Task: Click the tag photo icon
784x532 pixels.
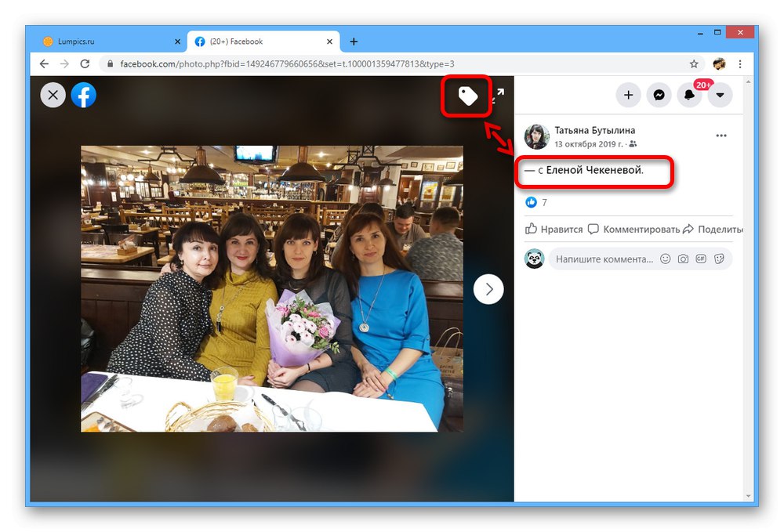Action: 467,96
